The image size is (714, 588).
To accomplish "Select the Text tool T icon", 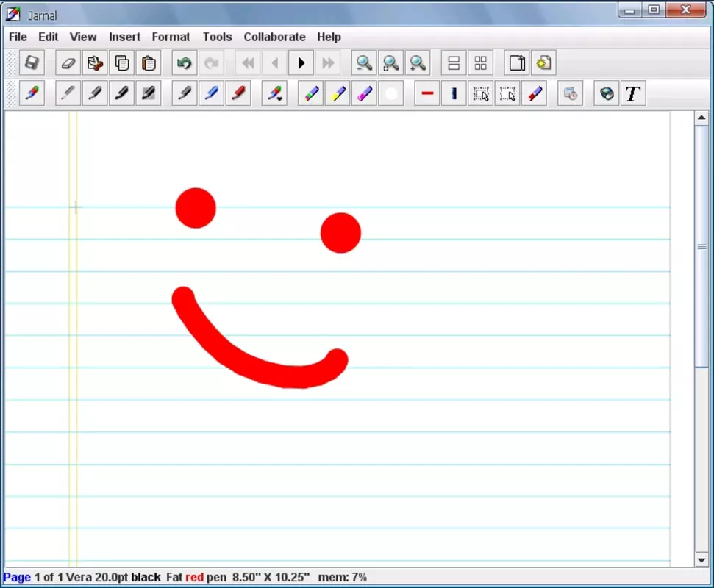I will coord(633,93).
